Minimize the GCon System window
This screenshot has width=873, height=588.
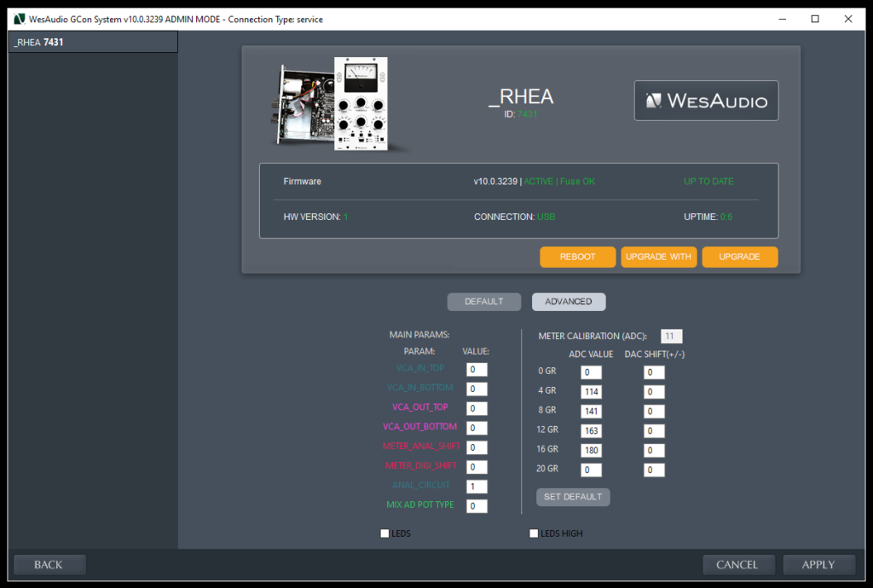[783, 19]
